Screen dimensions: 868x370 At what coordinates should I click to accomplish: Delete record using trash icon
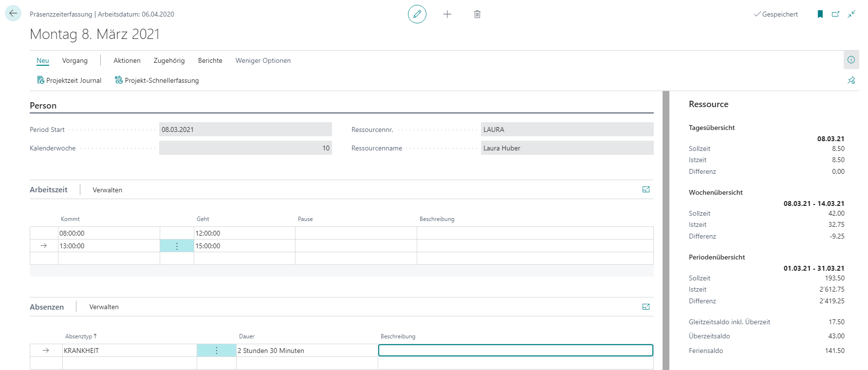click(x=477, y=14)
